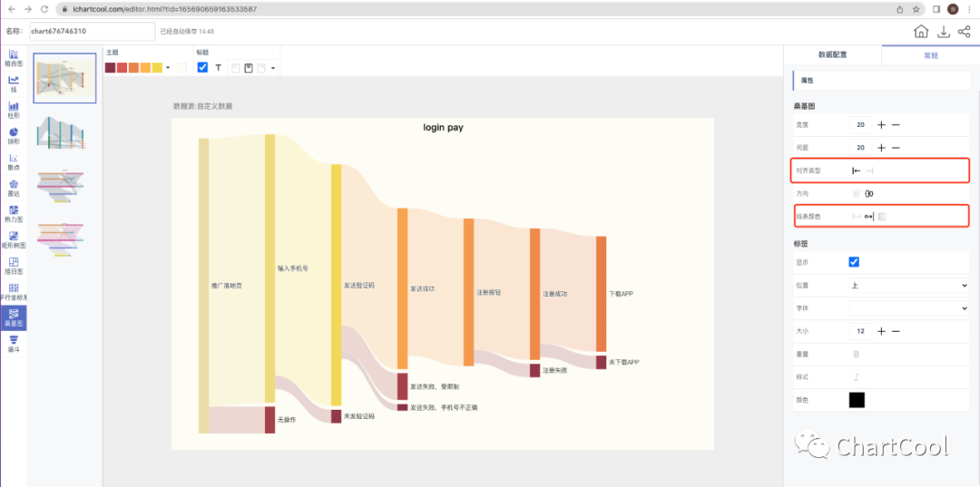
Task: Set alignment type to left-aligned icon
Action: pyautogui.click(x=856, y=170)
